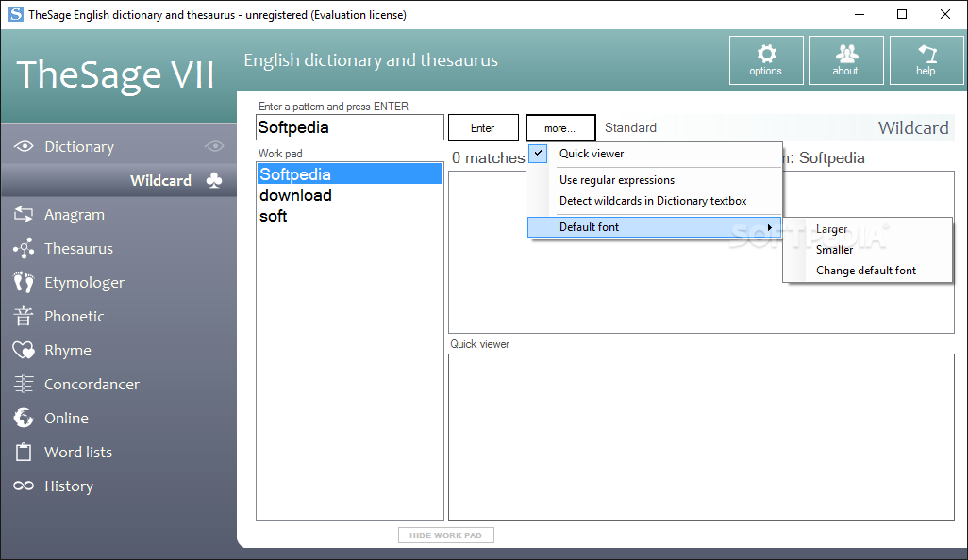Image resolution: width=968 pixels, height=560 pixels.
Task: Toggle the faded eye icon beside Dictionary
Action: (214, 146)
